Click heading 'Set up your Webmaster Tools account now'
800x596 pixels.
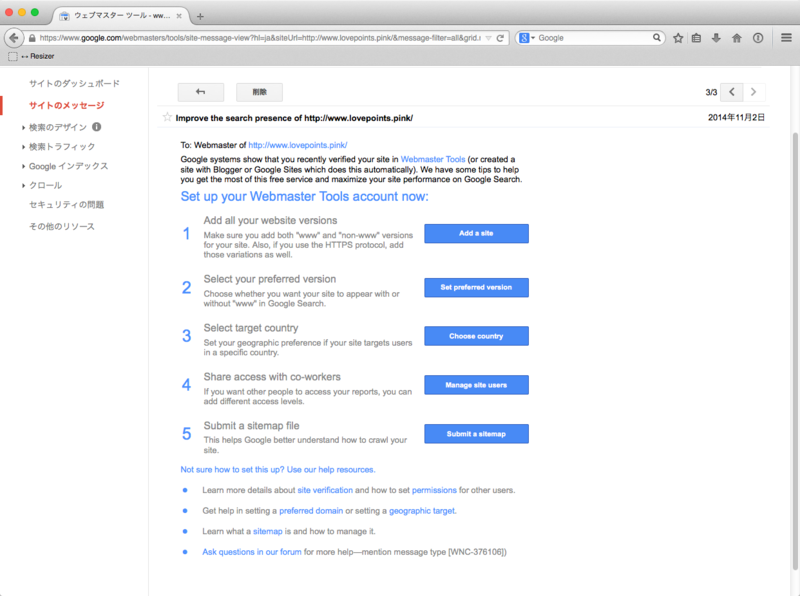click(x=305, y=196)
